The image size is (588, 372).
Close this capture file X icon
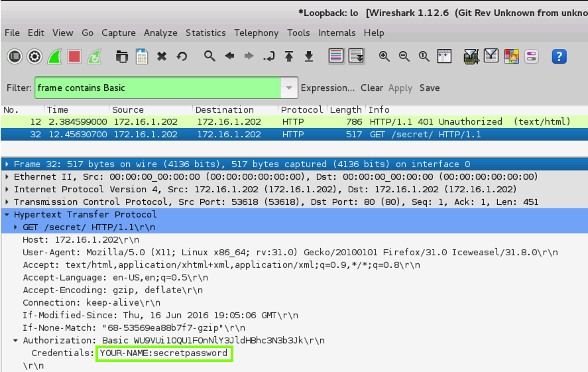point(162,56)
